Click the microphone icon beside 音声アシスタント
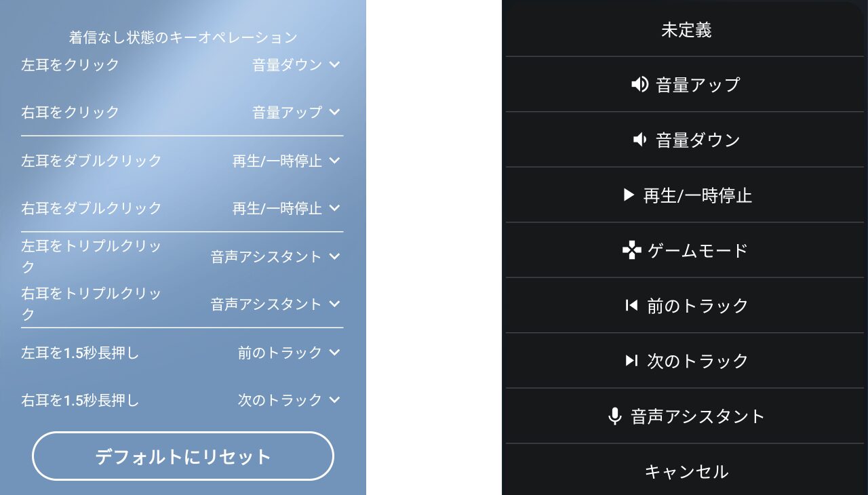 point(614,416)
